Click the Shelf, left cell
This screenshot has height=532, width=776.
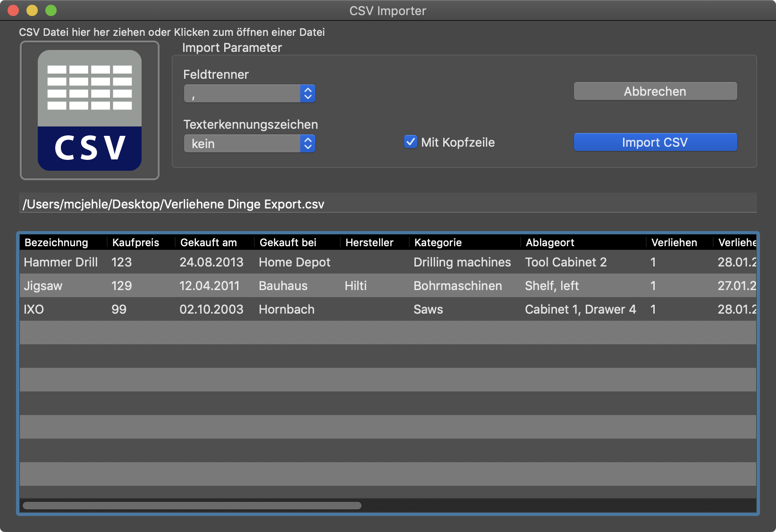click(552, 286)
